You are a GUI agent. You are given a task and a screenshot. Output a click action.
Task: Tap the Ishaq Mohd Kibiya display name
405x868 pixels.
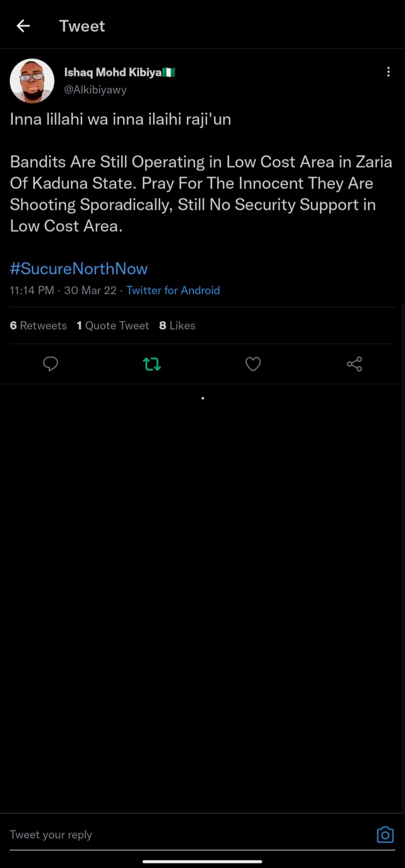(x=113, y=72)
